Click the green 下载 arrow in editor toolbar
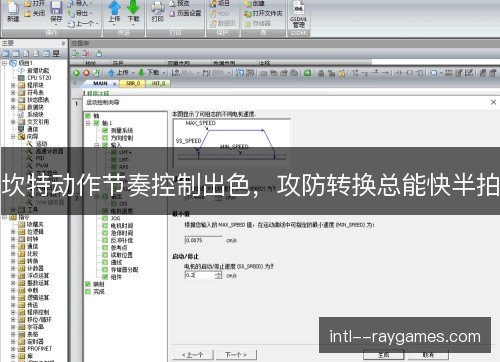The width and height of the screenshot is (500, 362). coord(141,73)
